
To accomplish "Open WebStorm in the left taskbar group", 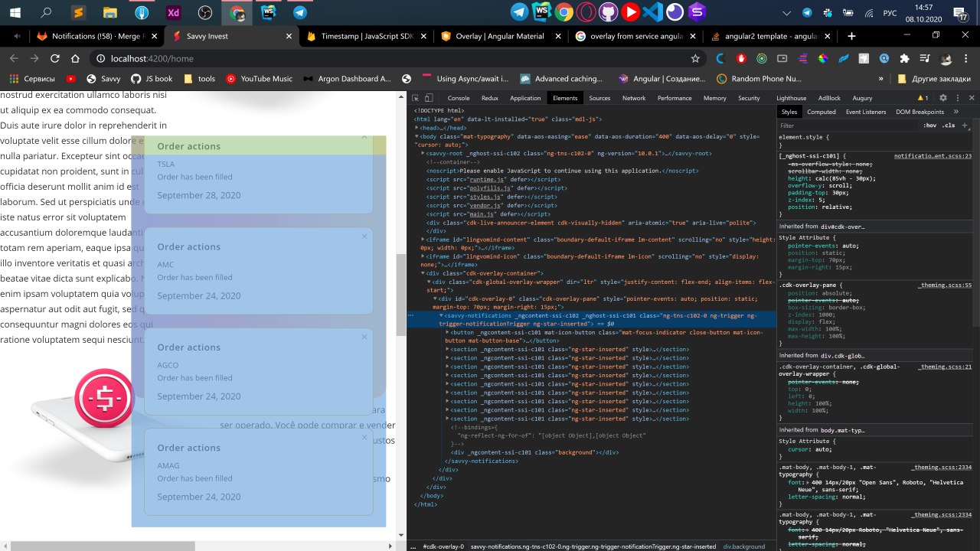I will pos(268,12).
